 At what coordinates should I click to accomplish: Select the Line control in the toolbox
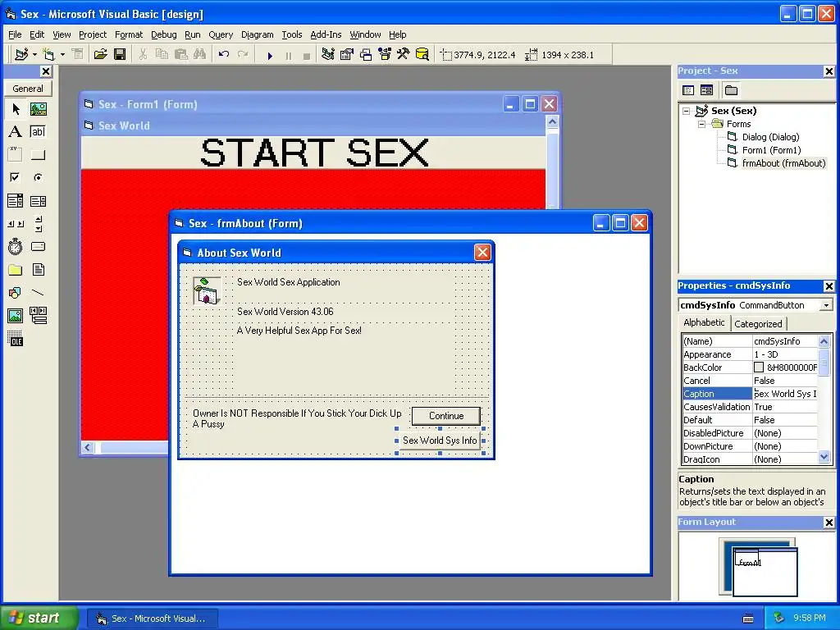[38, 293]
